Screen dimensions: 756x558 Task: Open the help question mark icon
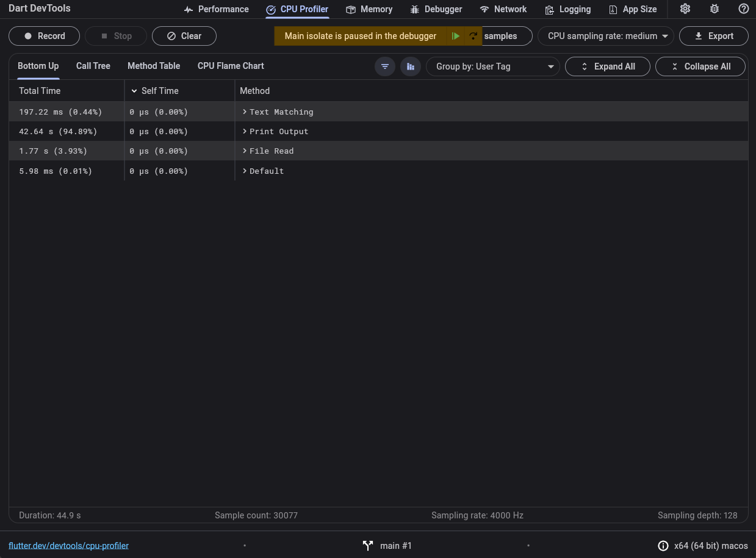click(x=743, y=9)
